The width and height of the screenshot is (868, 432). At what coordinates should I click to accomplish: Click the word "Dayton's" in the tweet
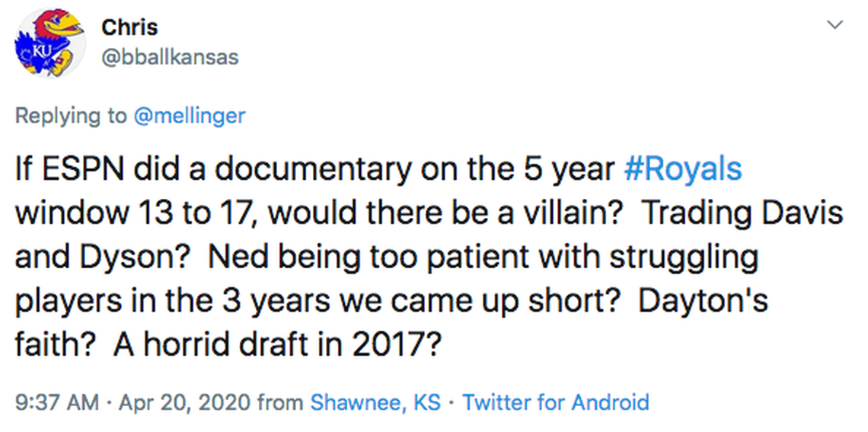tap(703, 303)
